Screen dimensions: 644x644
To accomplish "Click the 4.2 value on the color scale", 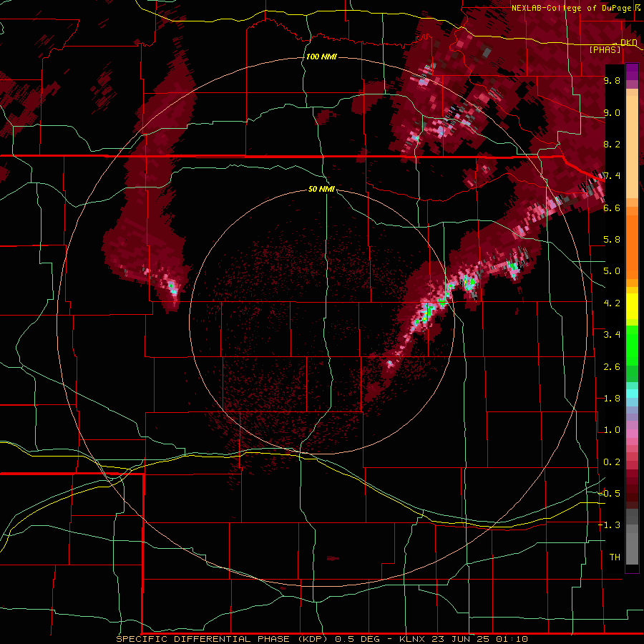I will [612, 303].
